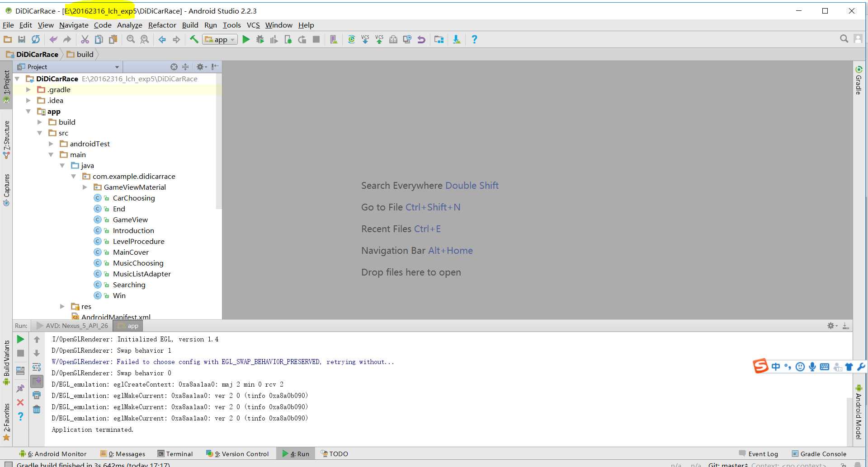The image size is (868, 467).
Task: Click build in breadcrumb navigation bar
Action: coord(80,54)
